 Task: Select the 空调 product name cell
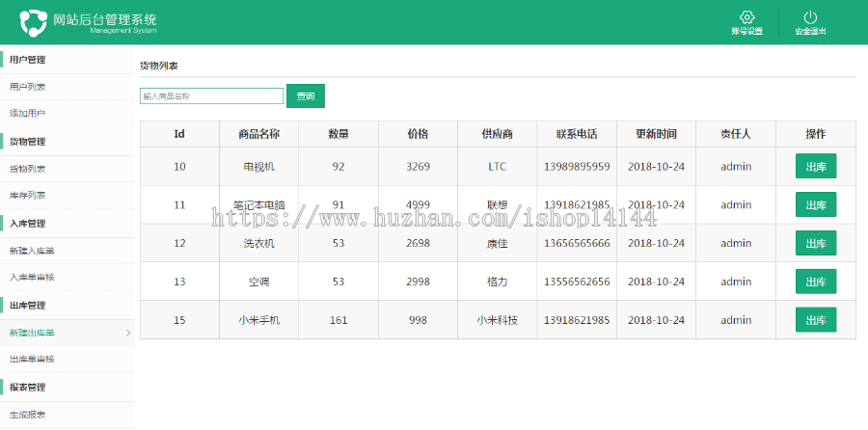(259, 282)
